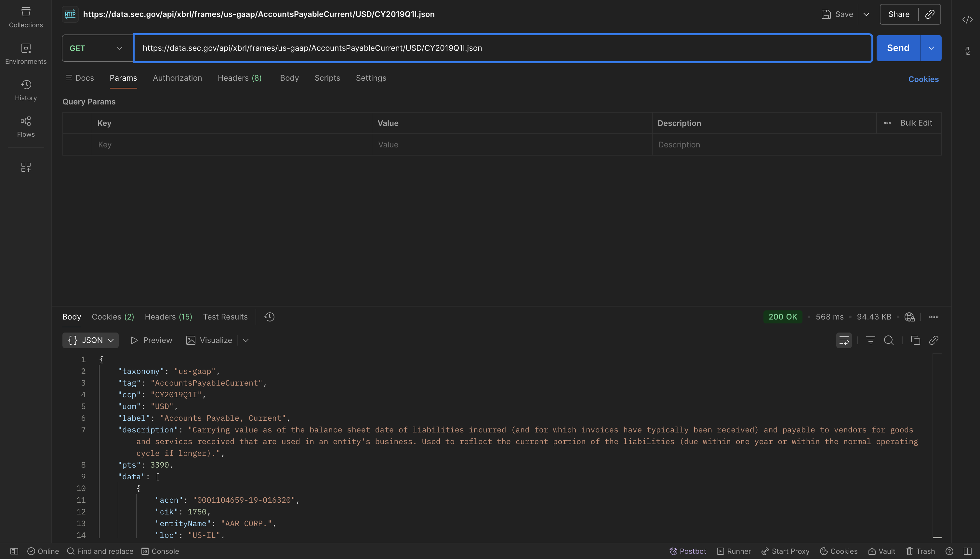Click the configure workspace sidebar grid icon
980x559 pixels.
26,167
